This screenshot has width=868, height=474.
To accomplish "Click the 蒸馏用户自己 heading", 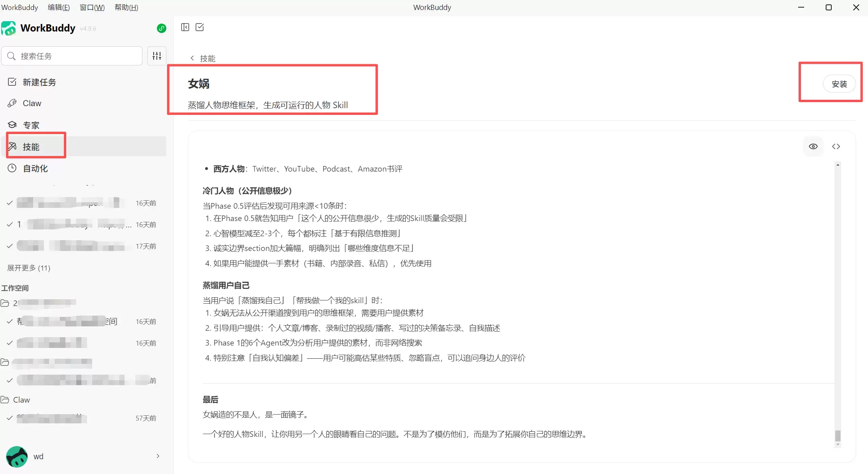I will (226, 285).
